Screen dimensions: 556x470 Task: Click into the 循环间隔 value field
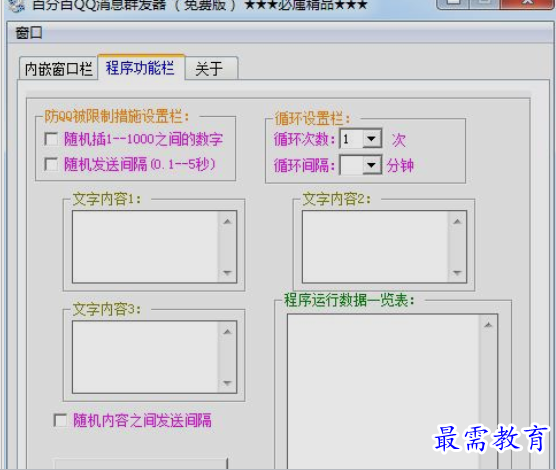(351, 165)
